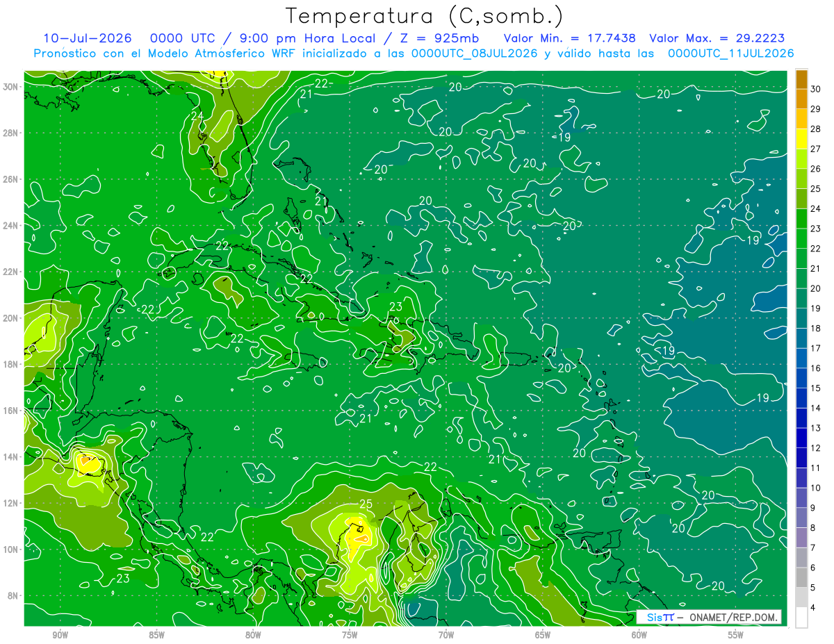834x644 pixels.
Task: Click the 26N latitude axis label
Action: 10,179
